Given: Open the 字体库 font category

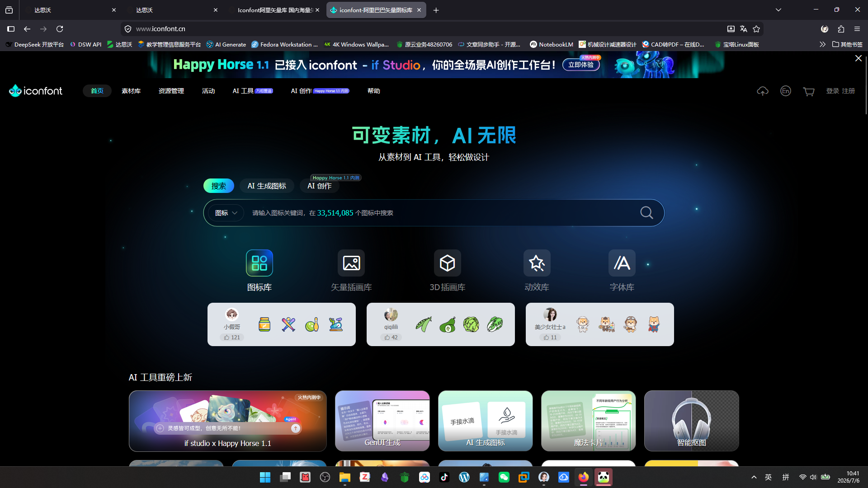Looking at the screenshot, I should (x=622, y=271).
